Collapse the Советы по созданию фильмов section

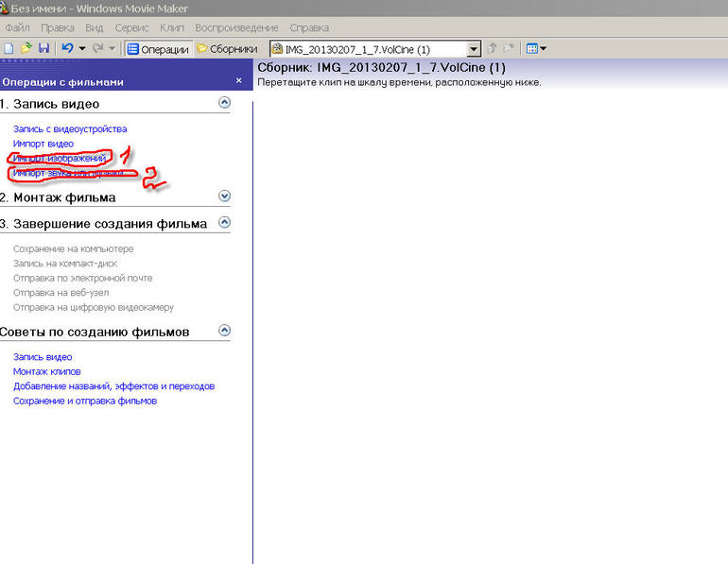pyautogui.click(x=224, y=331)
